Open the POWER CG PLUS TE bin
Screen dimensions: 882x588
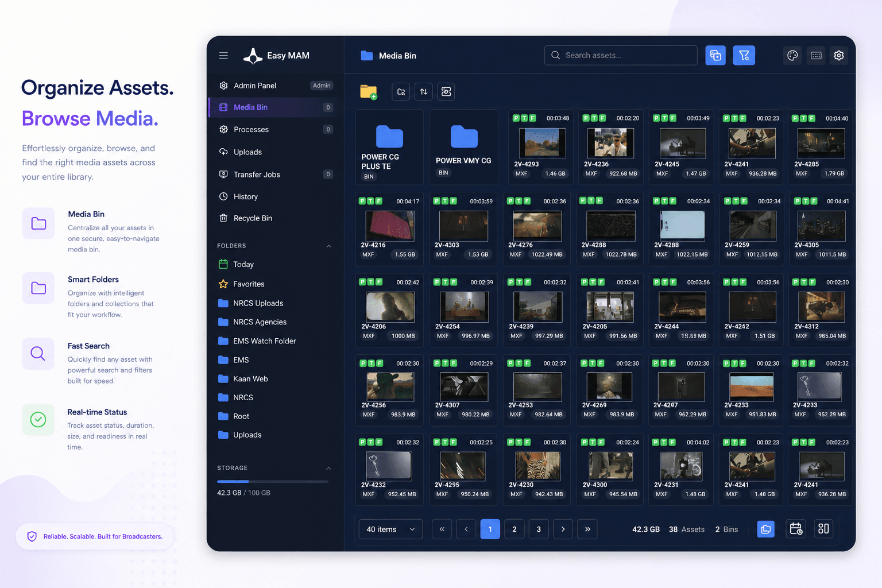pyautogui.click(x=389, y=147)
